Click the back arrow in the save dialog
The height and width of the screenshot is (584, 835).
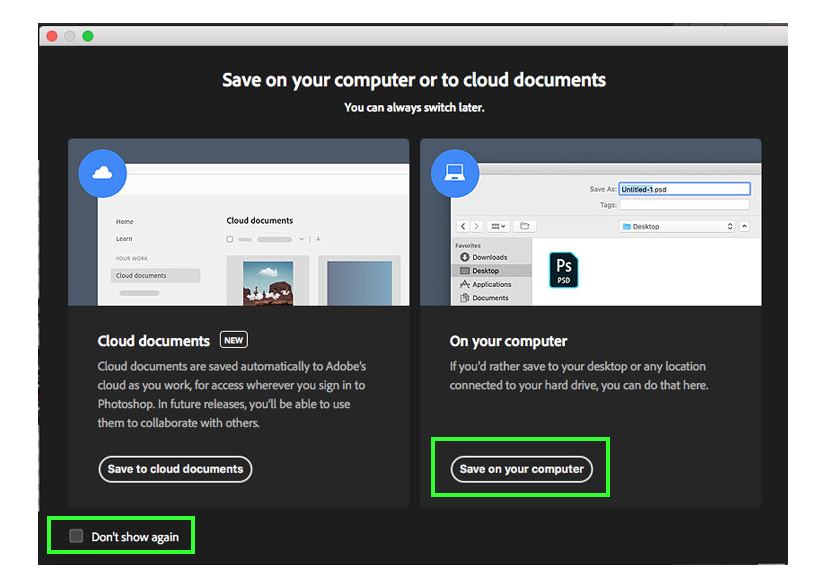[462, 226]
